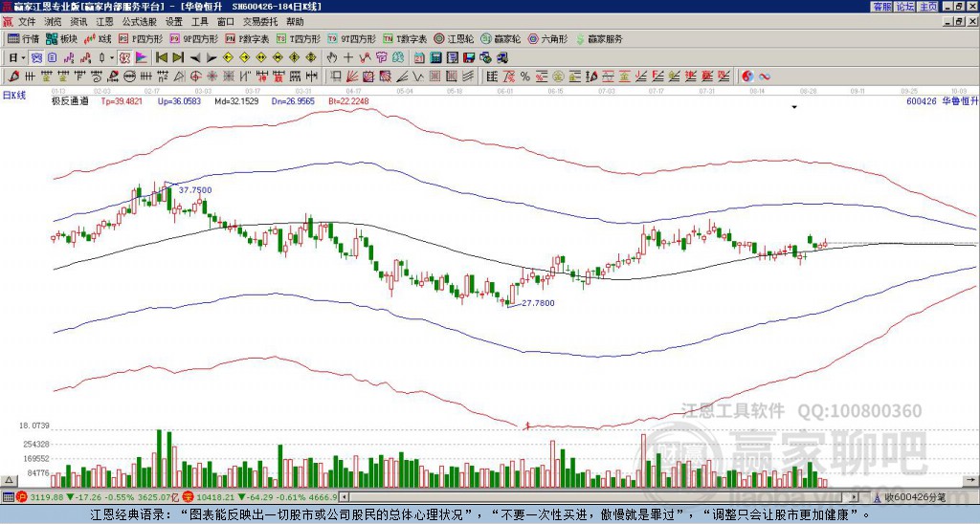980x524 pixels.
Task: Open the 资讯 menu
Action: pos(78,22)
